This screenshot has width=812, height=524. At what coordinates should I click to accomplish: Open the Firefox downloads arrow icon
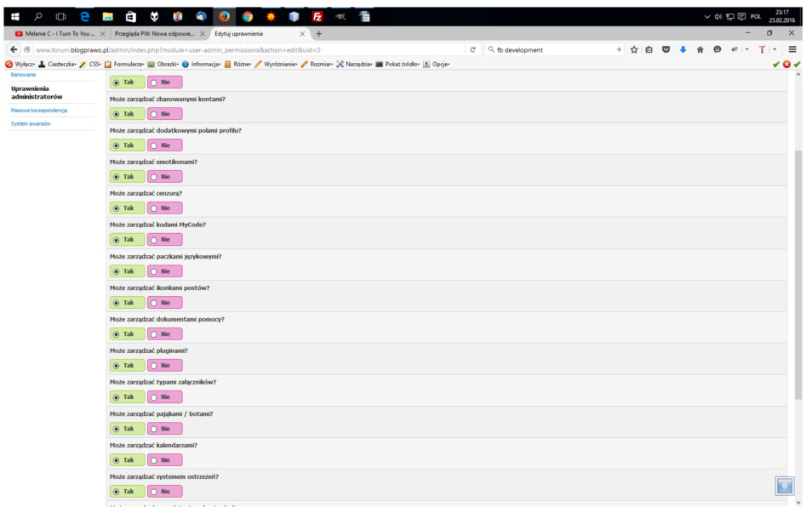683,49
